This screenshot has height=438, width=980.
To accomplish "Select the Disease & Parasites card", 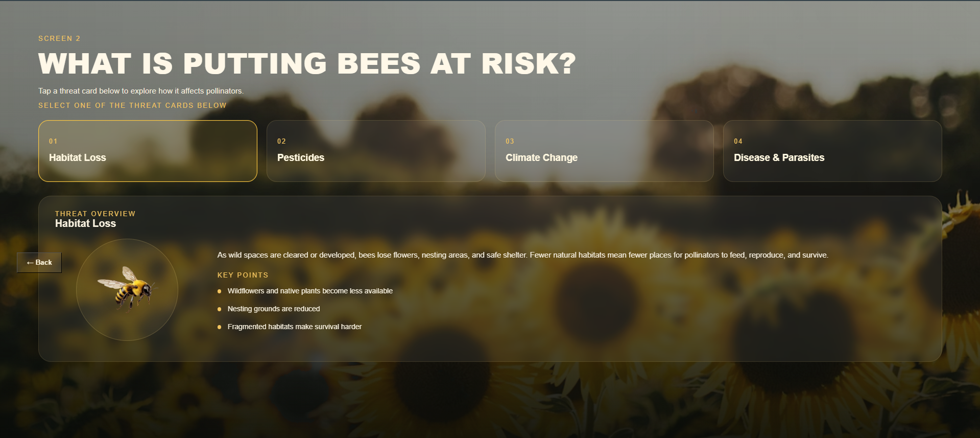I will [832, 151].
